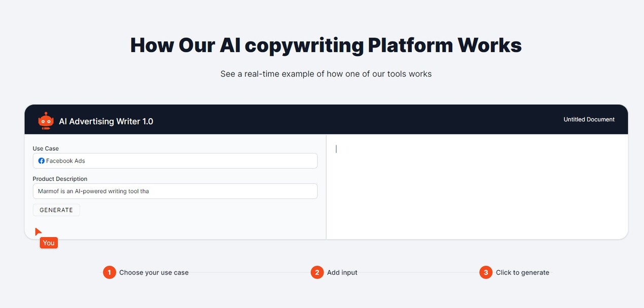The width and height of the screenshot is (644, 308).
Task: Click the real-time example subtitle text
Action: coord(326,74)
